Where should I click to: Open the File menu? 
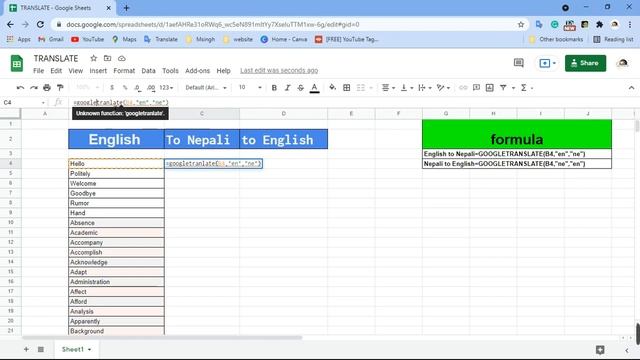click(38, 71)
